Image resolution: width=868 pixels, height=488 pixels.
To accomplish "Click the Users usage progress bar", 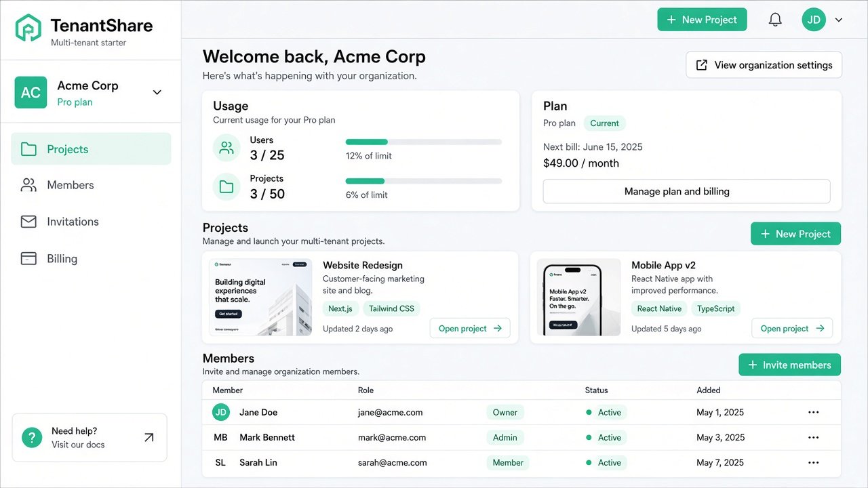I will tap(424, 142).
